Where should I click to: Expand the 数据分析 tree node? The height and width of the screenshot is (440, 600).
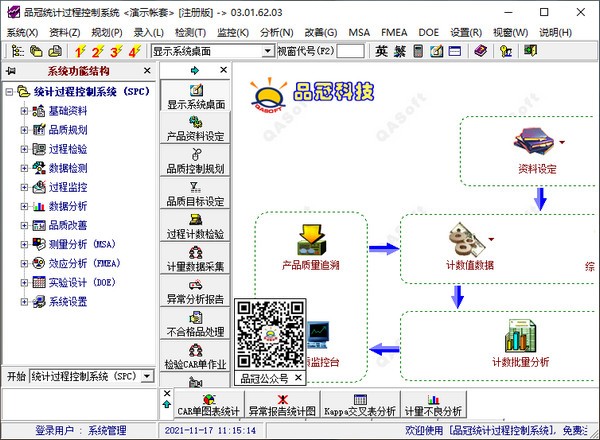coord(25,206)
